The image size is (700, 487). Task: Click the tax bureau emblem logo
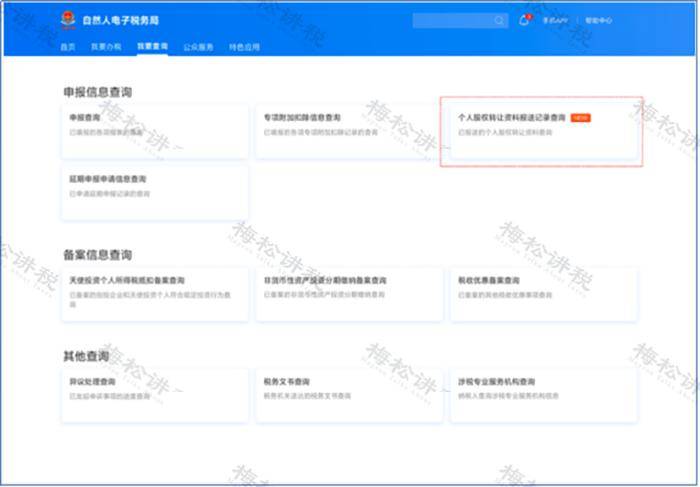pyautogui.click(x=68, y=20)
